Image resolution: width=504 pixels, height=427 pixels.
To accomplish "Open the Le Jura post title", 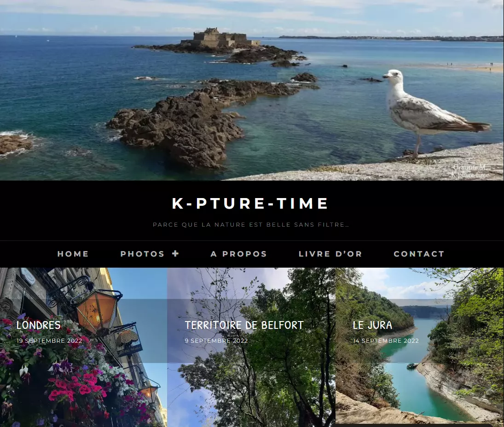I will [x=372, y=325].
